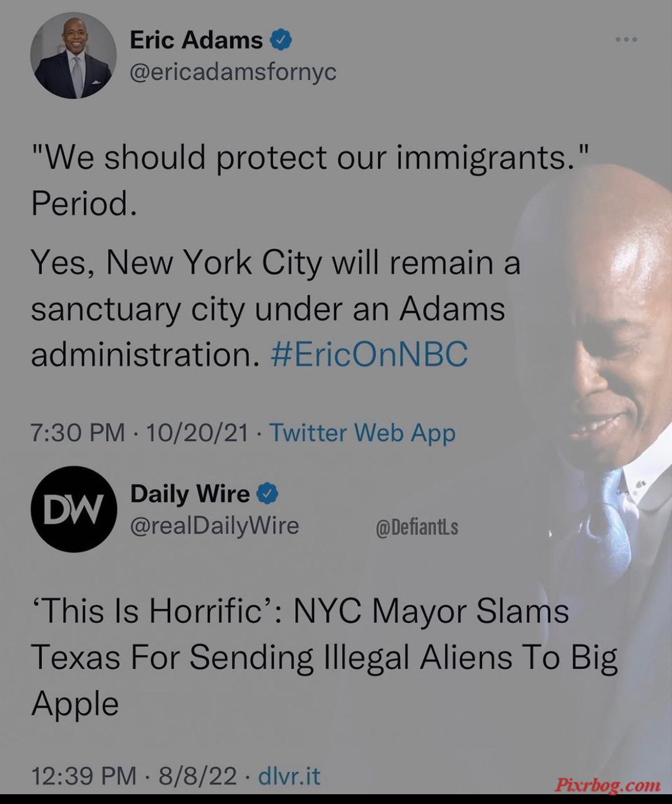Click the 7:30 PM 10/20/21 timestamp

[x=140, y=432]
